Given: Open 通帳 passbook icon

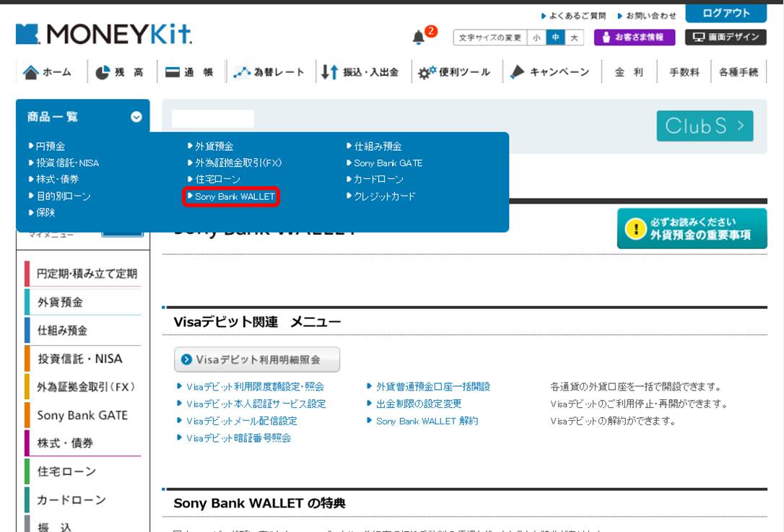Looking at the screenshot, I should (173, 72).
